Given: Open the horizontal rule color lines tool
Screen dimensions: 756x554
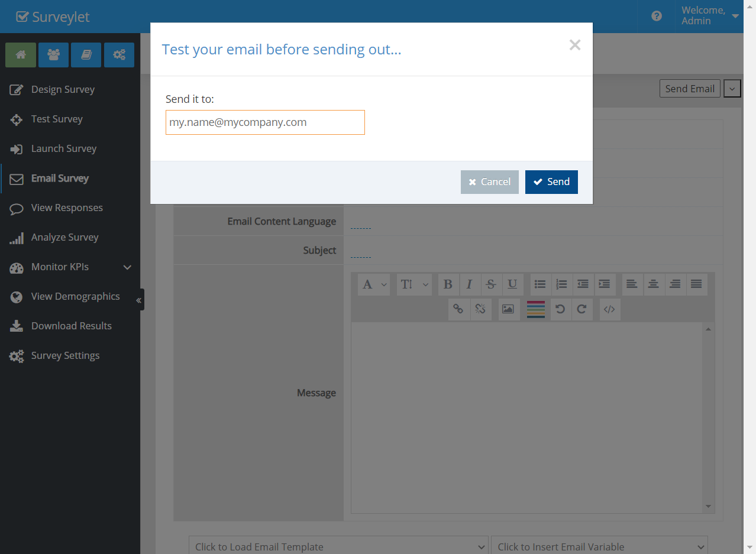Looking at the screenshot, I should coord(535,309).
